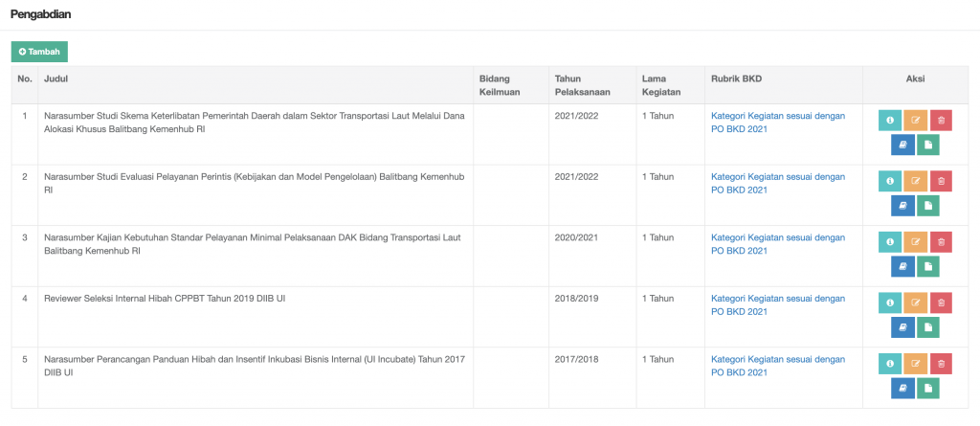The height and width of the screenshot is (426, 980).
Task: Open Kategori Kegiatan link in row 2
Action: (x=778, y=183)
